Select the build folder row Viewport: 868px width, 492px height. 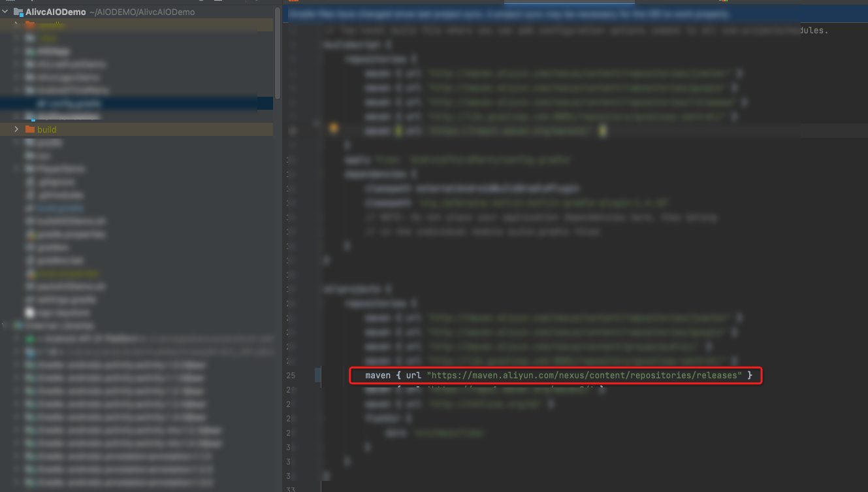click(x=137, y=129)
